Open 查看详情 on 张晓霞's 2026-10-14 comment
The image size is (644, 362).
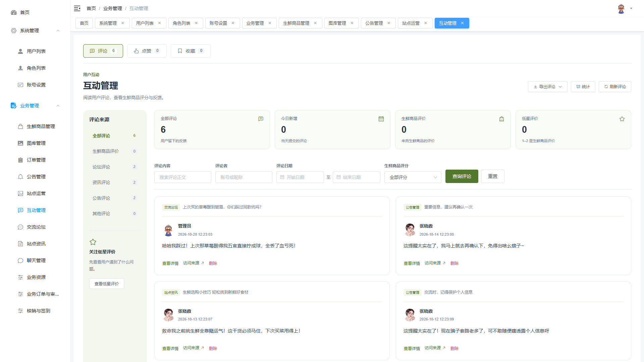pos(412,263)
